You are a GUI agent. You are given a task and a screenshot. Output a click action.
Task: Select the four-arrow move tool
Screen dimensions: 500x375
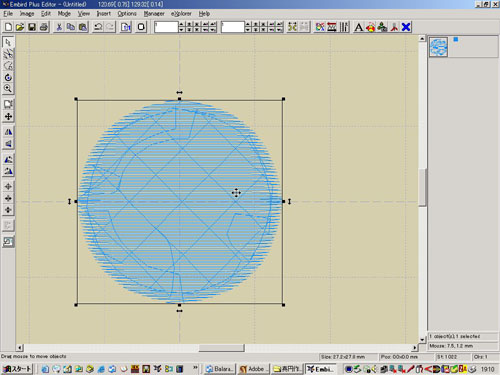[8, 116]
